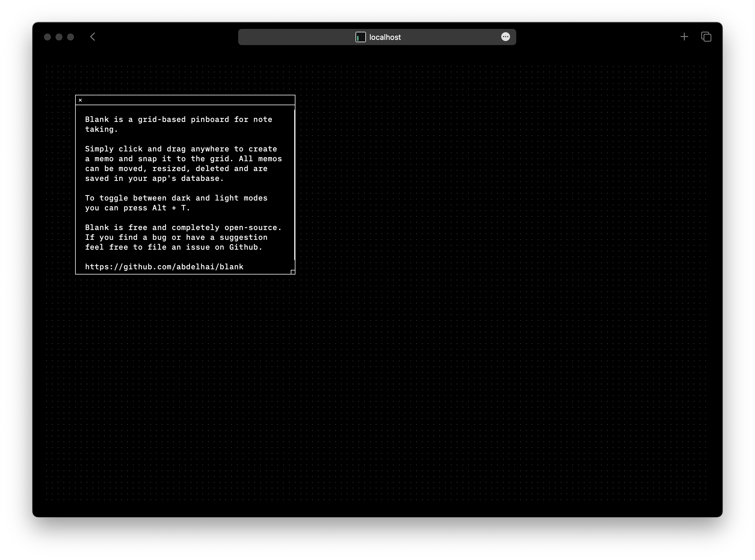Open the github.com/abdelhai/blank URL text
Viewport: 755px width, 560px height.
click(x=164, y=267)
